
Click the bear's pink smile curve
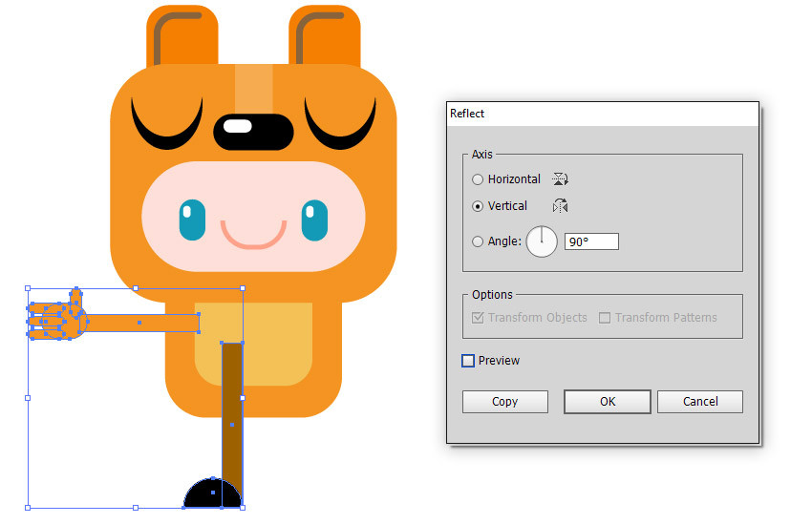pyautogui.click(x=253, y=235)
